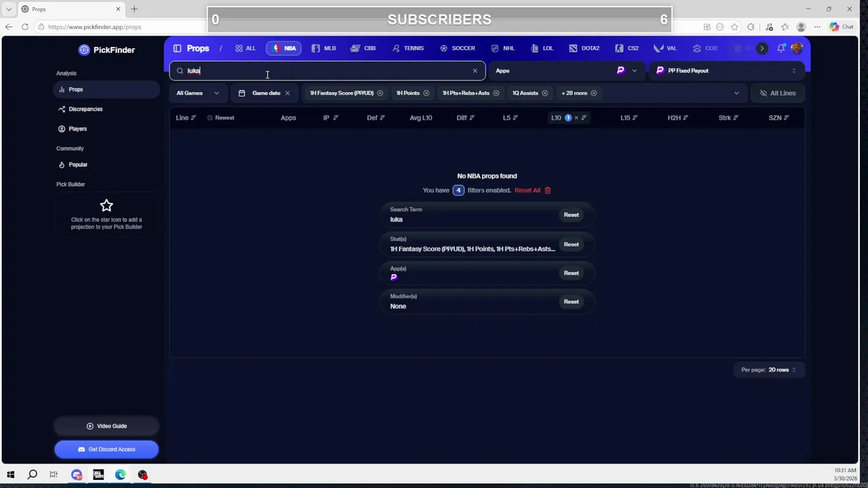Remove the Game date filter

pyautogui.click(x=287, y=93)
